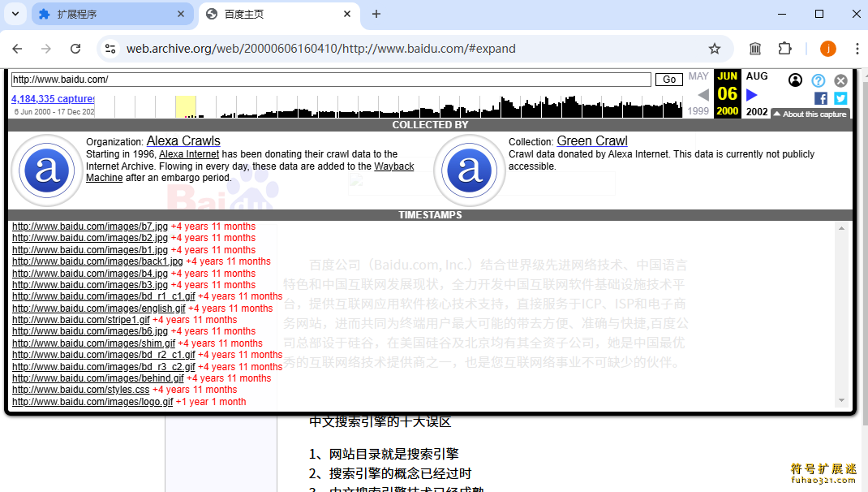The width and height of the screenshot is (868, 492).
Task: Click the timestamps list scroll-up arrow
Action: pyautogui.click(x=841, y=228)
